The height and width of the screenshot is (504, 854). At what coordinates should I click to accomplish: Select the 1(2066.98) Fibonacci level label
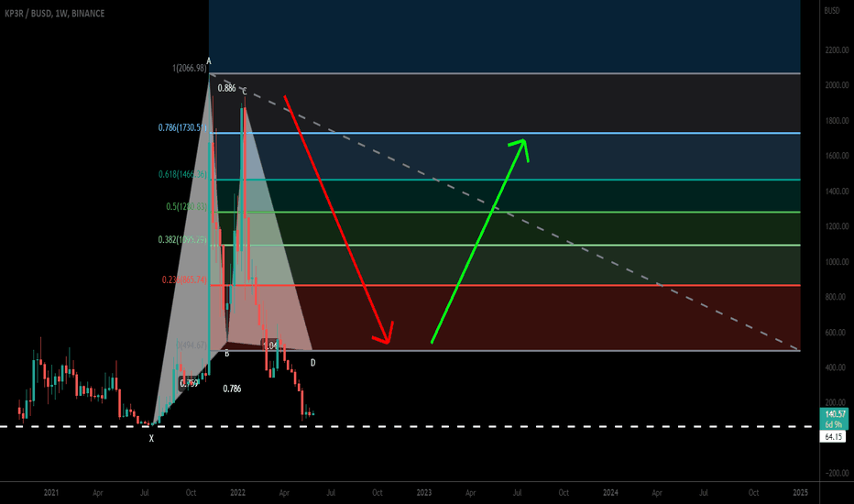click(x=190, y=68)
